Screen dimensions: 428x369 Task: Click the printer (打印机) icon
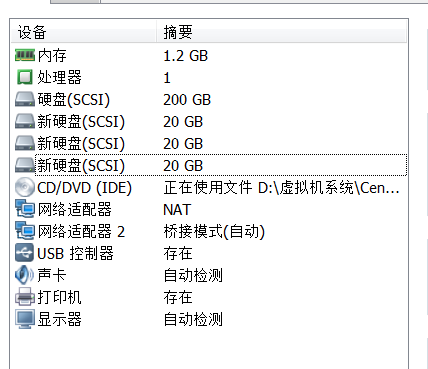coord(25,297)
